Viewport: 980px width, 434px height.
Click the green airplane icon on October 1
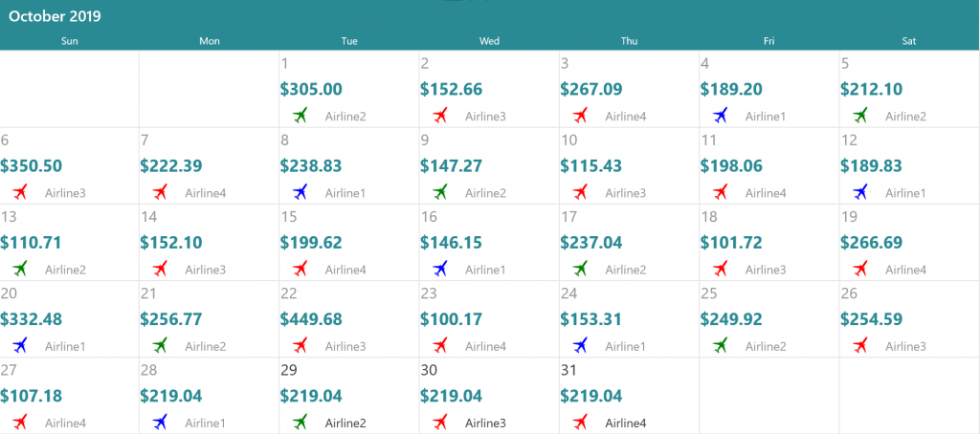[301, 116]
